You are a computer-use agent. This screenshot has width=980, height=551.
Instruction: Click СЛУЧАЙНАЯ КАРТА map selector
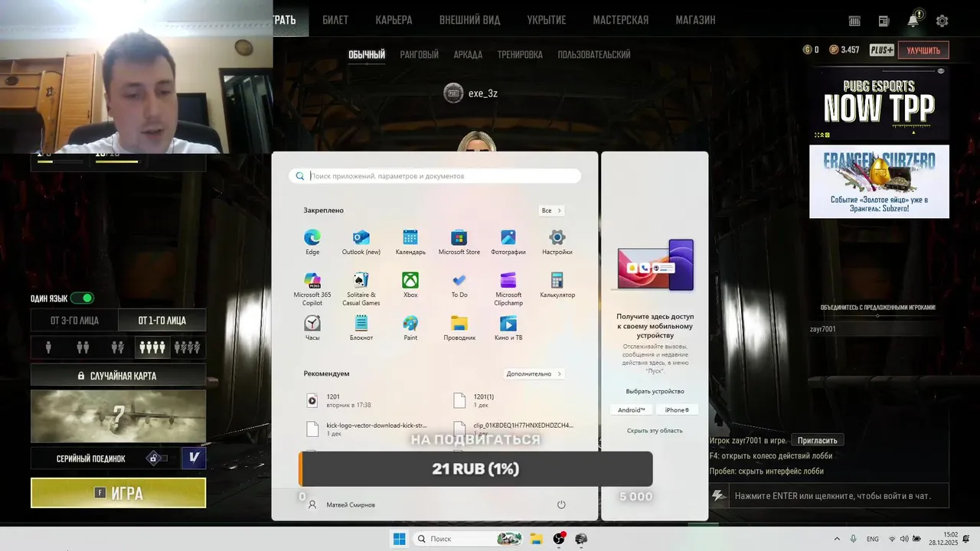(118, 376)
